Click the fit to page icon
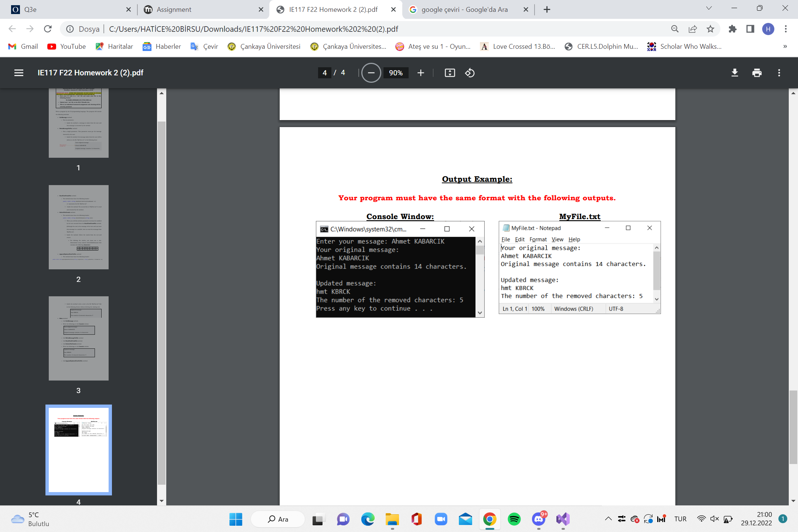This screenshot has height=532, width=798. 449,73
